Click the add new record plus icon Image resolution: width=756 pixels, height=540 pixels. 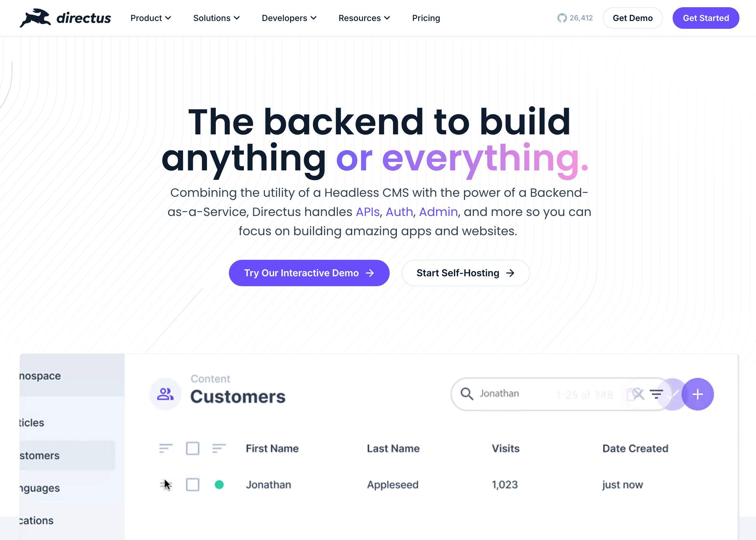pyautogui.click(x=697, y=393)
